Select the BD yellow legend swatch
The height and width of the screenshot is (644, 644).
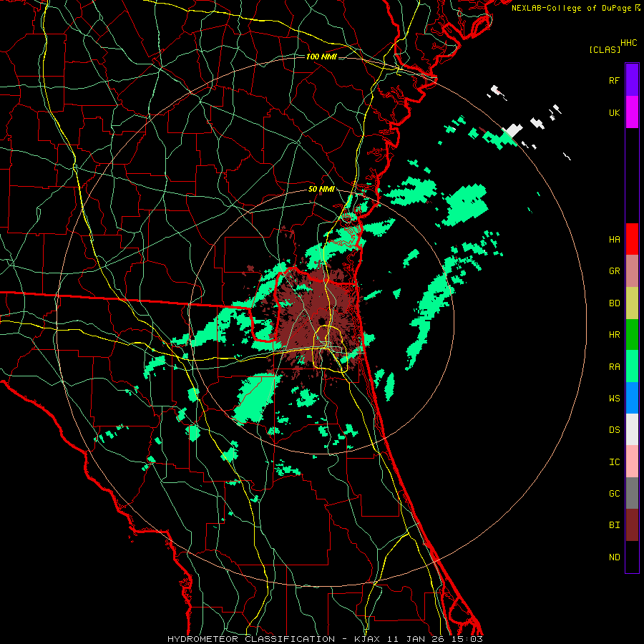[x=632, y=303]
